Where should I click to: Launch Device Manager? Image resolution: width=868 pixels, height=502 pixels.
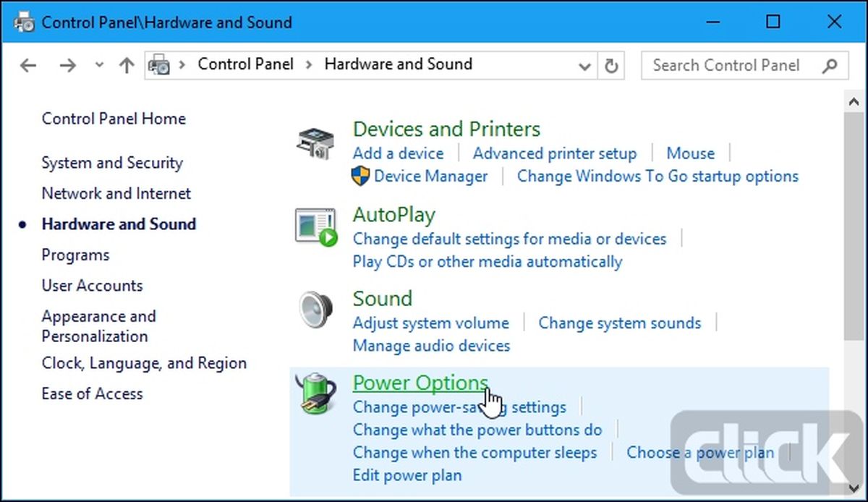click(x=431, y=176)
